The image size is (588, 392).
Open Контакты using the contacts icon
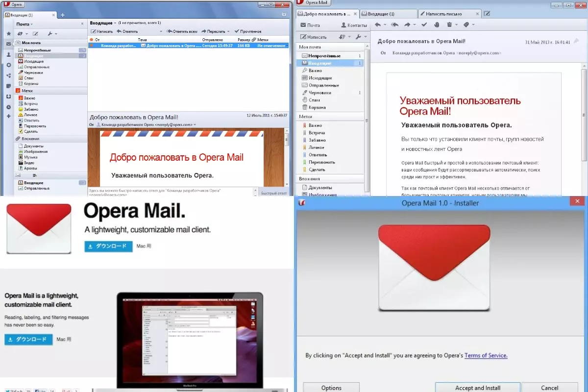[344, 24]
